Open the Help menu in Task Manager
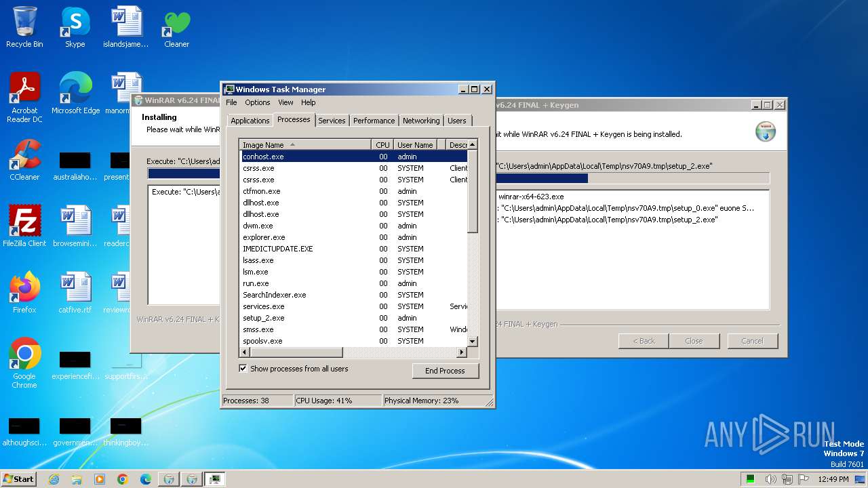Image resolution: width=868 pixels, height=488 pixels. point(309,102)
